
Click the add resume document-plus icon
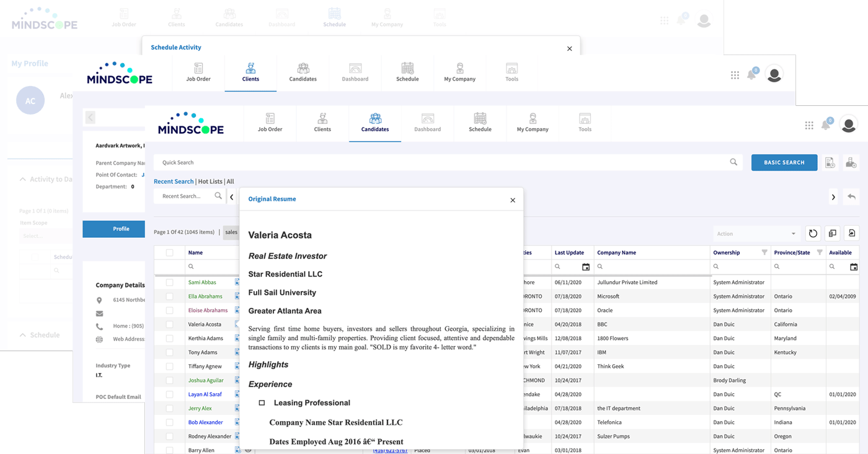pos(830,162)
